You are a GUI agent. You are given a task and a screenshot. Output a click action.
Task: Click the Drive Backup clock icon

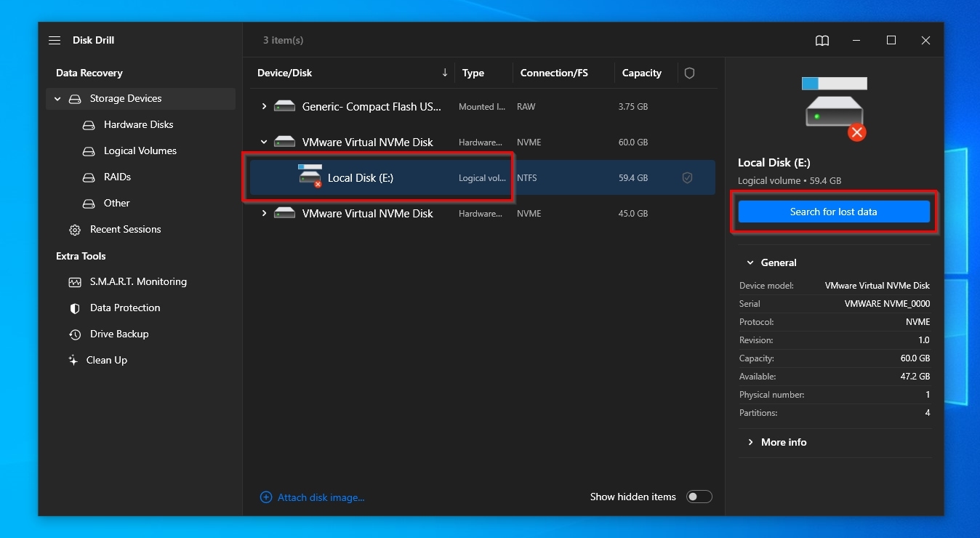[x=74, y=334]
